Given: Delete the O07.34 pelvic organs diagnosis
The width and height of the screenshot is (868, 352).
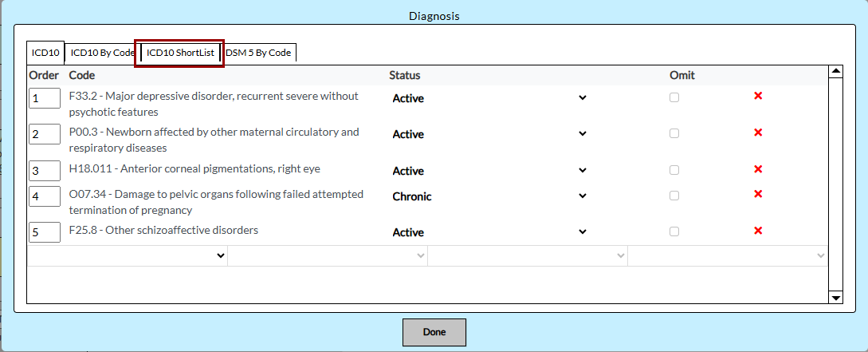Looking at the screenshot, I should tap(758, 194).
